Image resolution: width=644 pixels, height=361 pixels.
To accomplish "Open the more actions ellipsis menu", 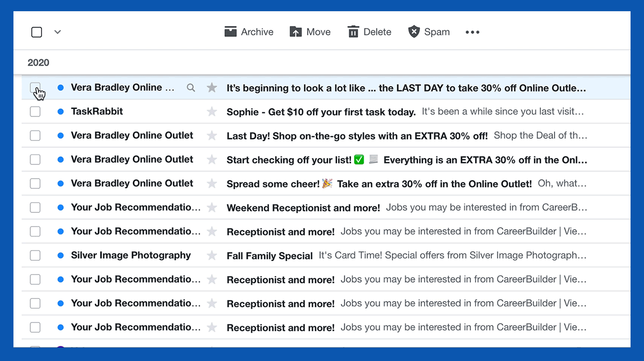I will click(472, 32).
